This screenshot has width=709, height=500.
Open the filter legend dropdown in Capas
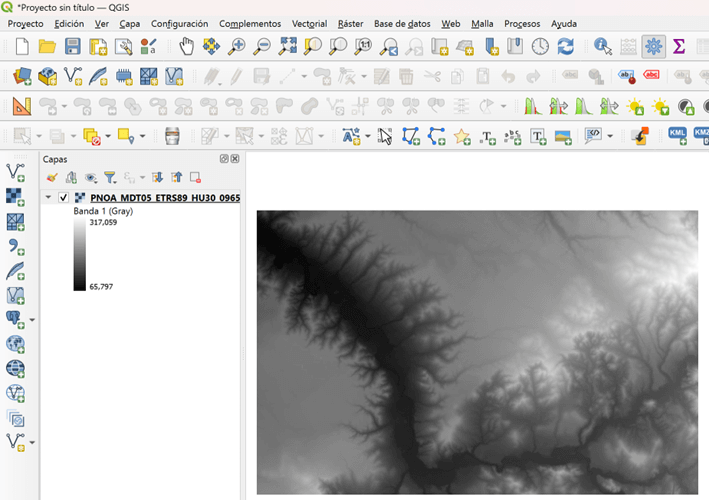tap(111, 178)
